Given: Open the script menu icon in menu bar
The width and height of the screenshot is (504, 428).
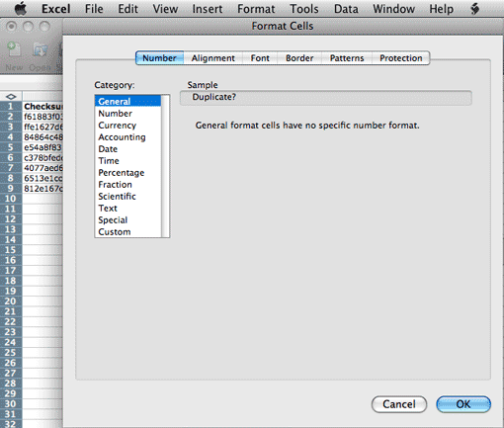Looking at the screenshot, I should tap(474, 9).
